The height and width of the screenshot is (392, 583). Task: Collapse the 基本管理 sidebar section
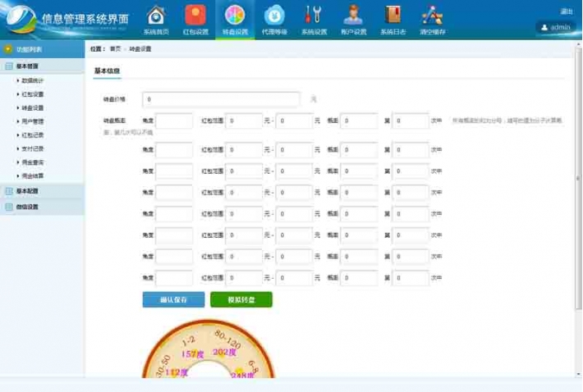click(27, 66)
